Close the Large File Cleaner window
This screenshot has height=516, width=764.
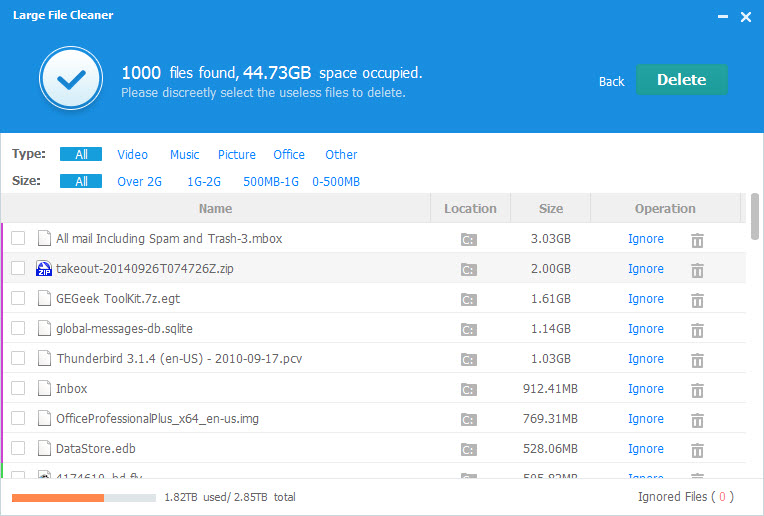pyautogui.click(x=745, y=17)
